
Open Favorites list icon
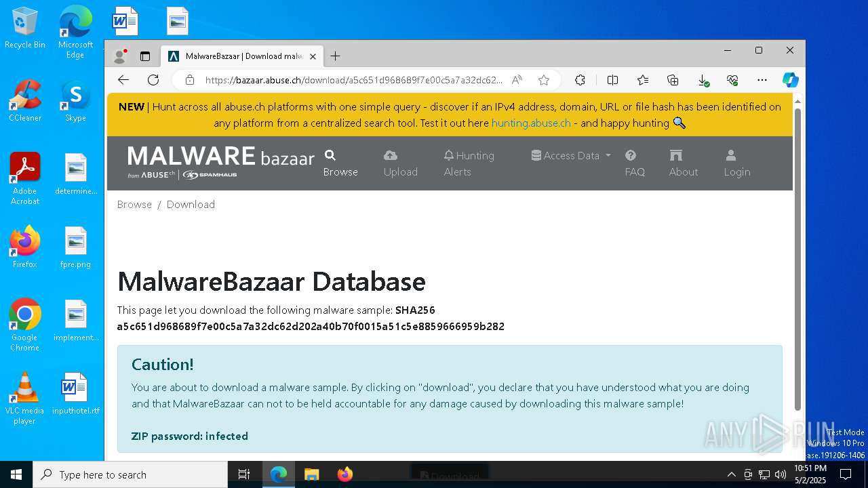[643, 80]
